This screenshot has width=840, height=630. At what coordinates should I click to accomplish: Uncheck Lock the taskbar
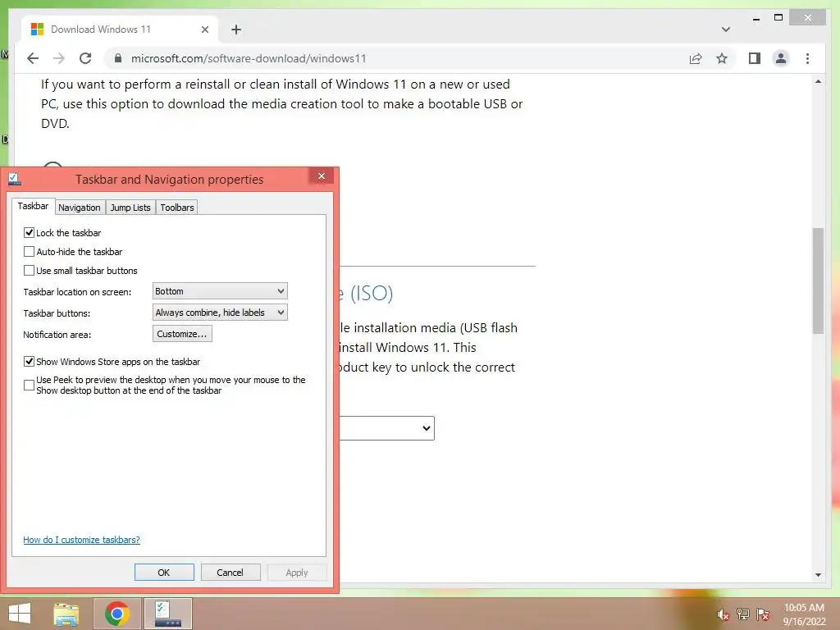coord(30,232)
